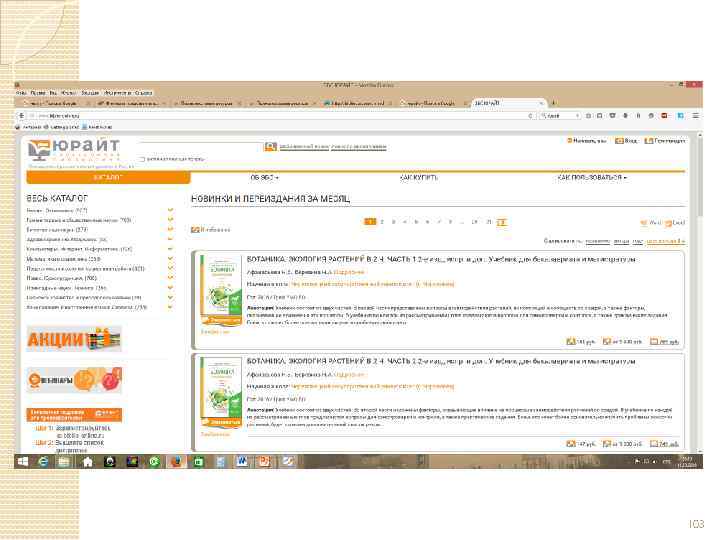Open PowerPoint from the taskbar
Viewport: 720px width, 540px height.
(x=264, y=461)
